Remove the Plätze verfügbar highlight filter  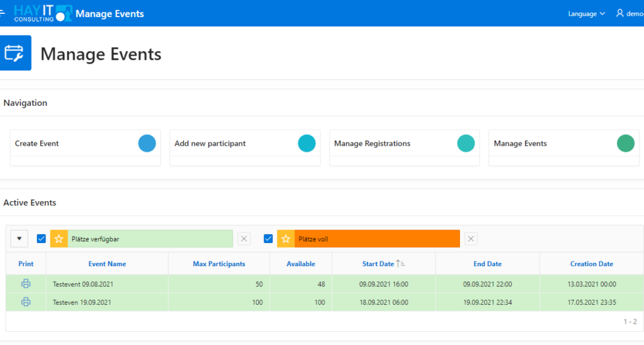[244, 239]
